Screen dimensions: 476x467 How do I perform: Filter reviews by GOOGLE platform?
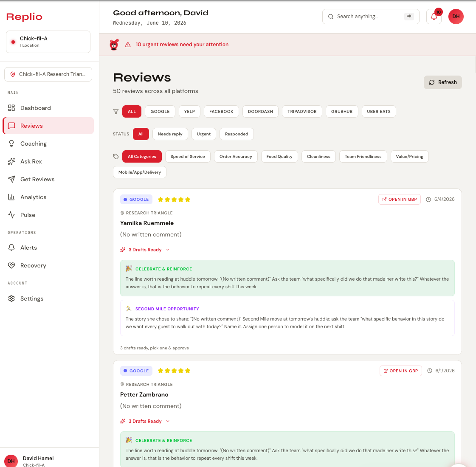pyautogui.click(x=160, y=112)
